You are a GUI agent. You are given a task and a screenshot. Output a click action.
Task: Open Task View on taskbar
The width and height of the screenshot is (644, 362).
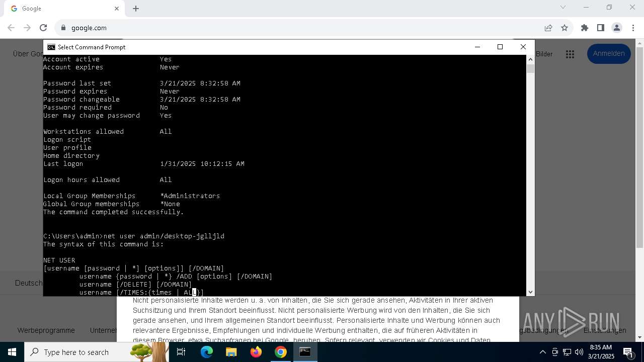pyautogui.click(x=181, y=352)
